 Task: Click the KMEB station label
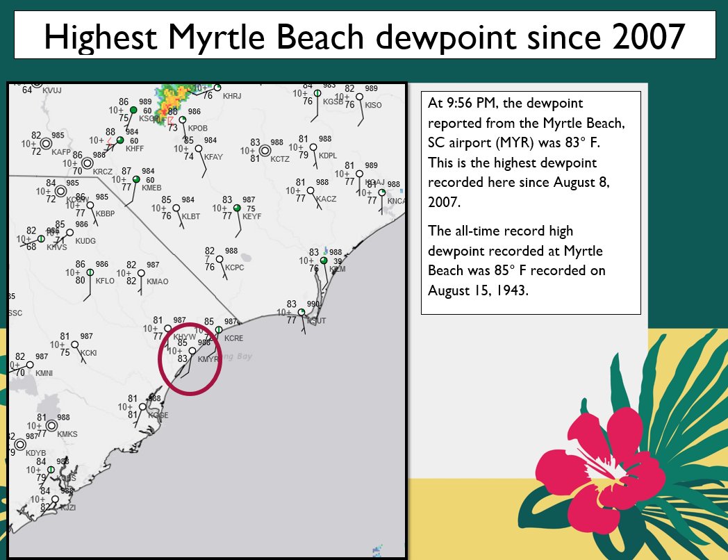tap(152, 188)
